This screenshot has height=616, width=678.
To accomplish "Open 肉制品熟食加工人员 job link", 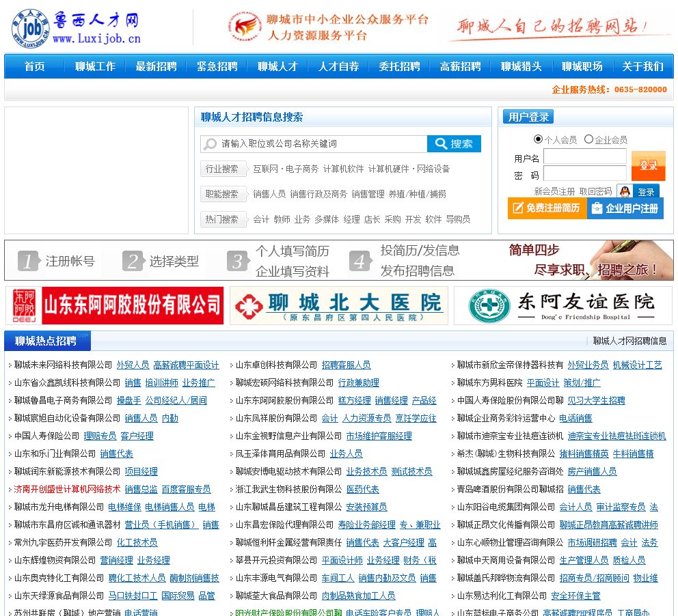I will click(x=358, y=596).
